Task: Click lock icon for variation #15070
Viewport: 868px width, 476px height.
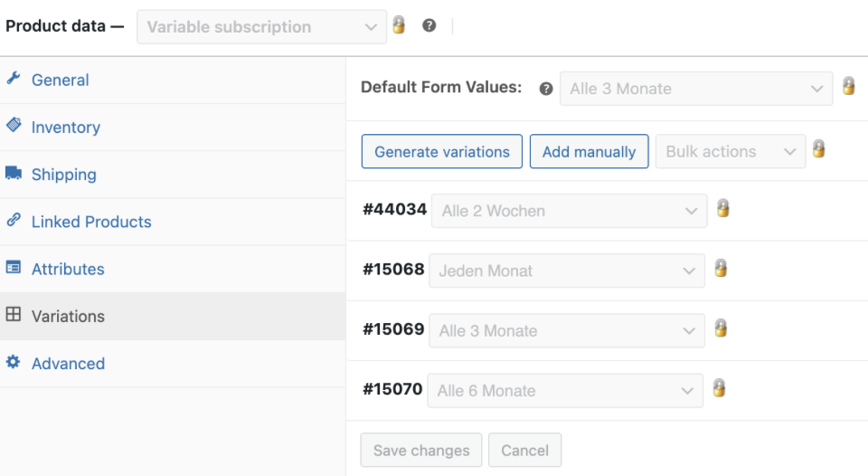Action: click(719, 388)
